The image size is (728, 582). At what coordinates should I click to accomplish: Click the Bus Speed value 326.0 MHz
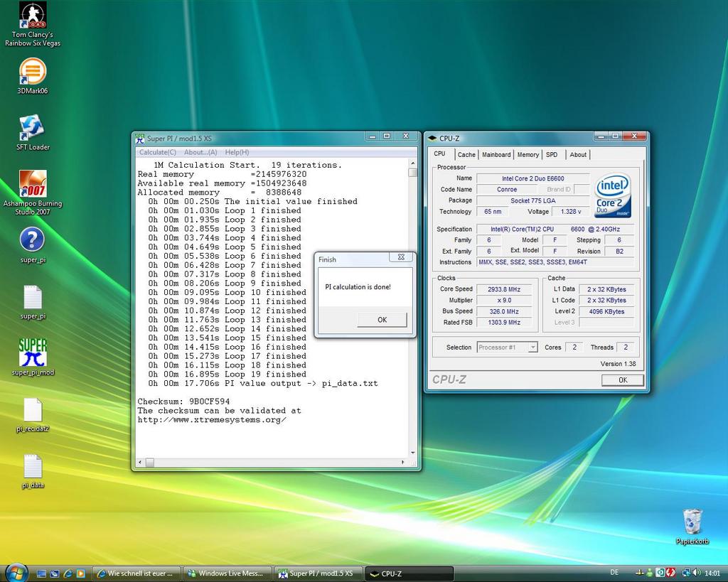[504, 311]
